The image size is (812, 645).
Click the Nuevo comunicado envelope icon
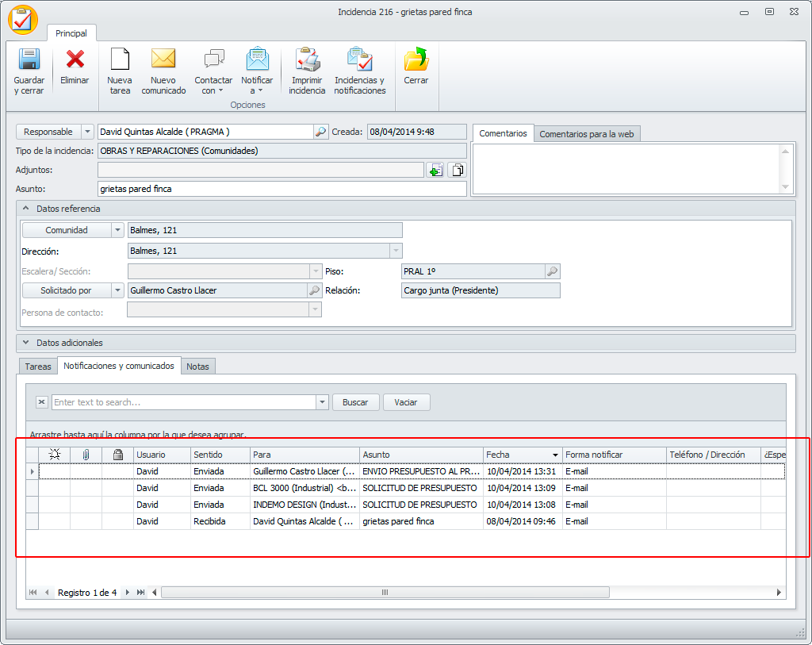163,61
